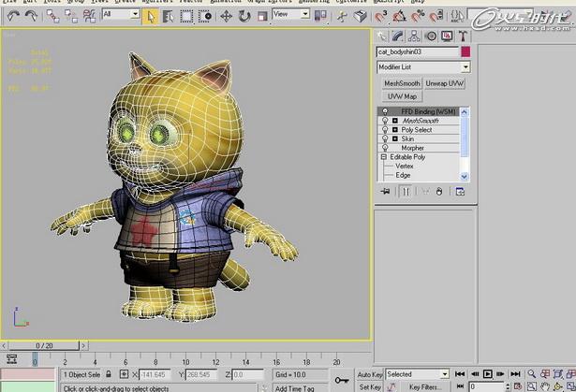
Task: Collapse the Editable Poly tree node
Action: pos(383,157)
